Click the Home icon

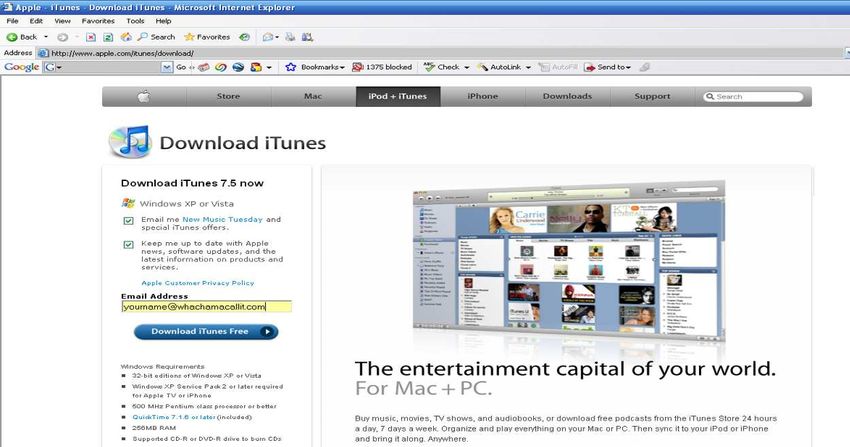(x=126, y=37)
